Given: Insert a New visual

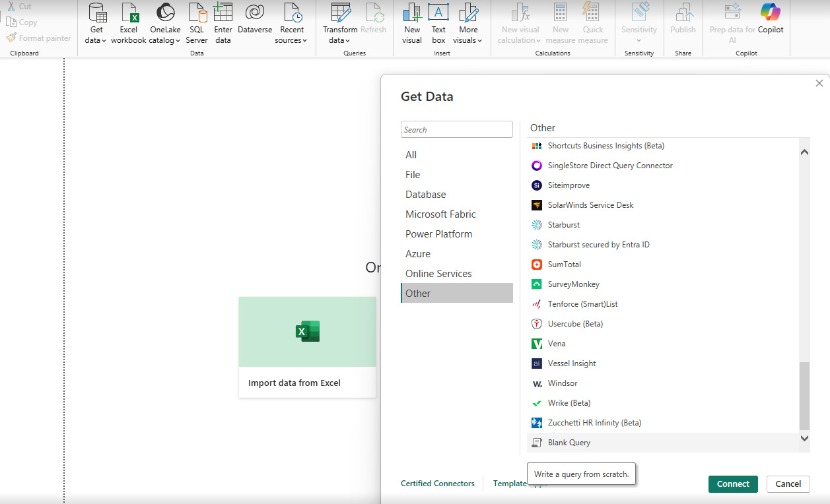Looking at the screenshot, I should click(x=412, y=24).
